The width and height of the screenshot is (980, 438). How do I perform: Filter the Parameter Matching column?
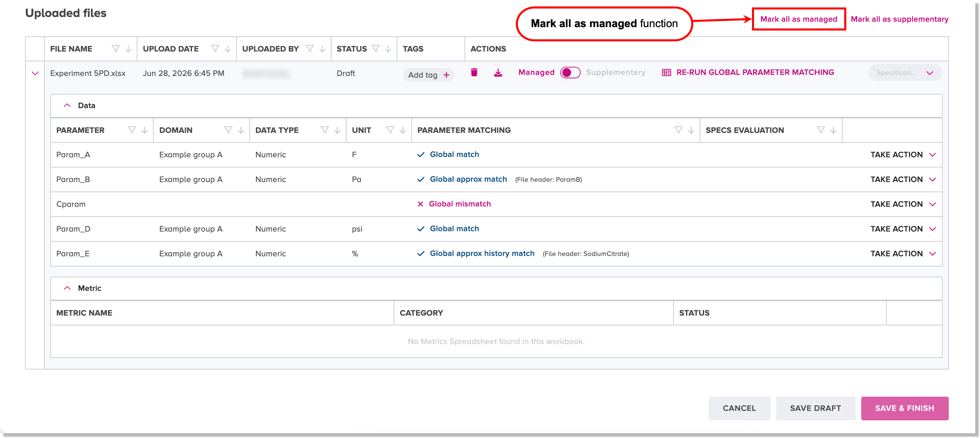pos(678,130)
